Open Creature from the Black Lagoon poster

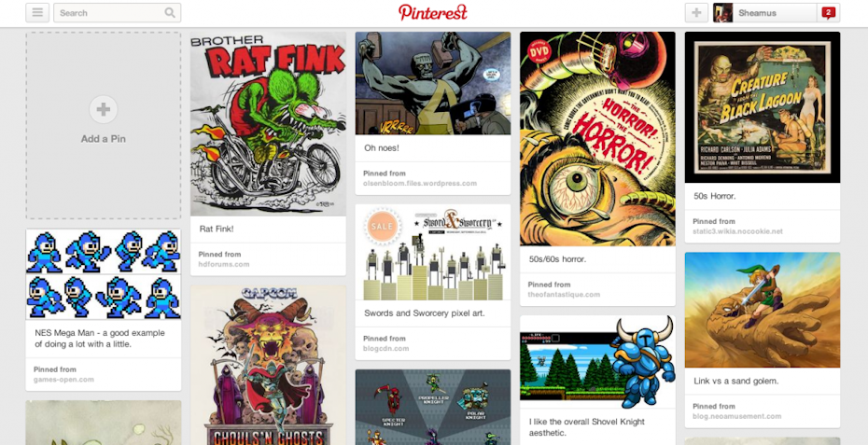click(x=763, y=107)
